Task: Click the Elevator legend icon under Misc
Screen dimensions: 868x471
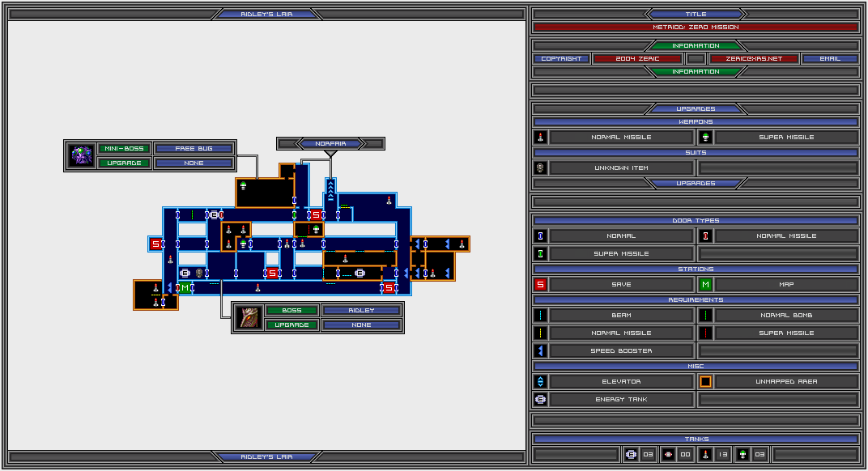Action: pyautogui.click(x=541, y=382)
